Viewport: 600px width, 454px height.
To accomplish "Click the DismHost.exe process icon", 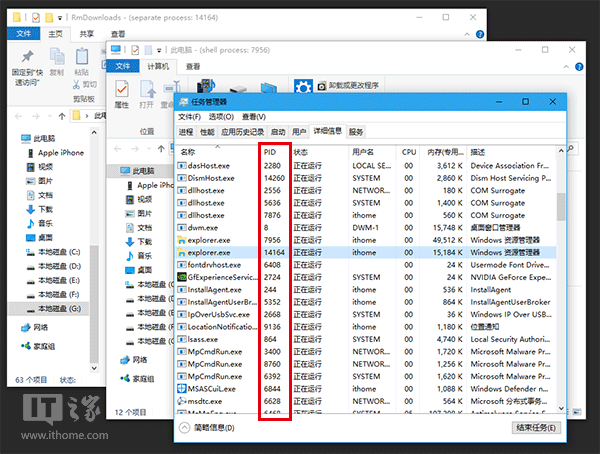I will [181, 178].
